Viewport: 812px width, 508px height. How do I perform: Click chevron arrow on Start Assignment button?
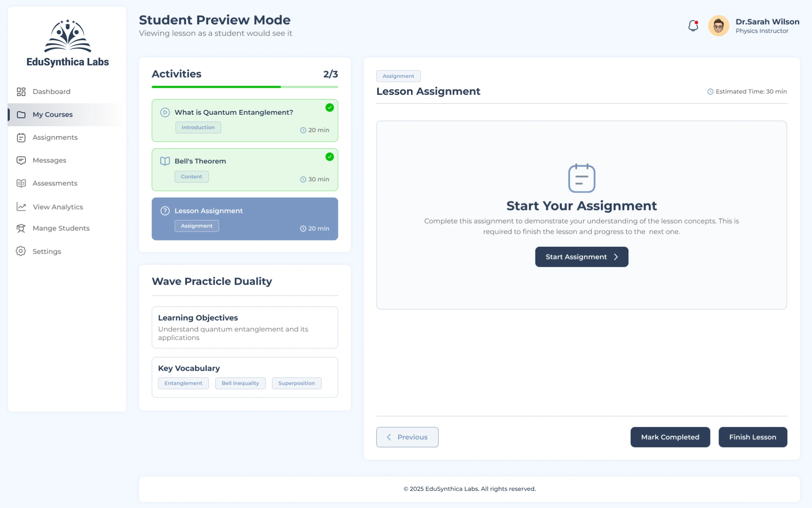coord(616,257)
